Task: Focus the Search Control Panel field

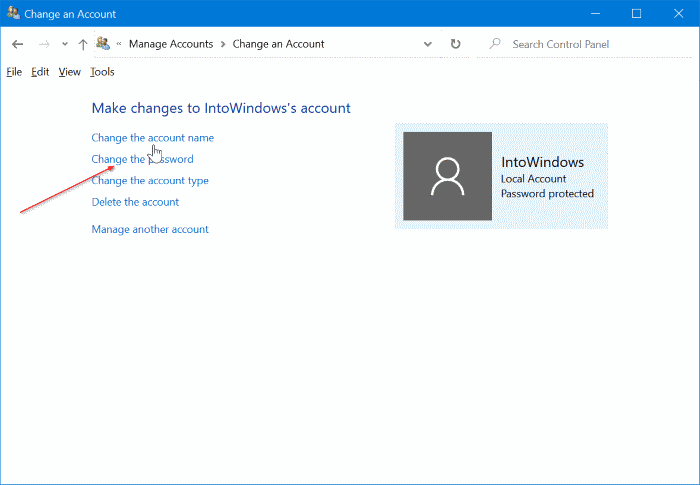Action: pos(584,44)
